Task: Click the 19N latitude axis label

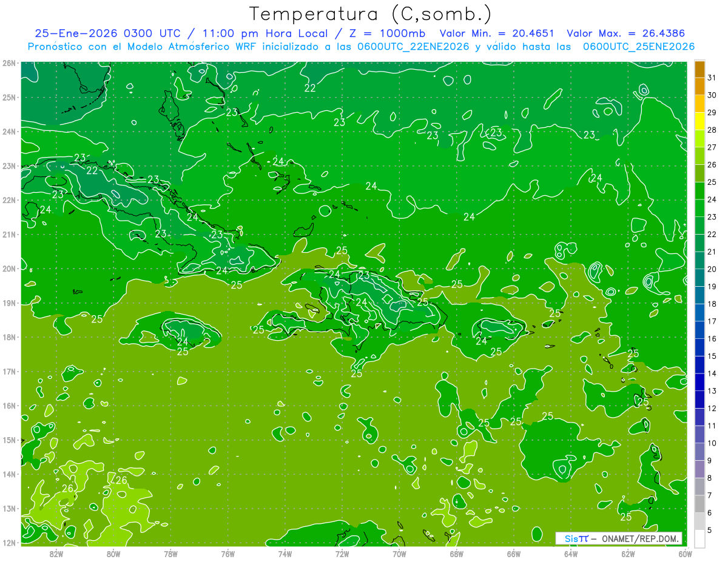Action: pyautogui.click(x=9, y=303)
